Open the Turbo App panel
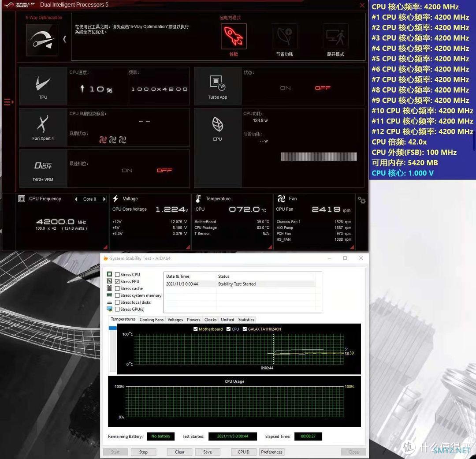 pos(217,86)
